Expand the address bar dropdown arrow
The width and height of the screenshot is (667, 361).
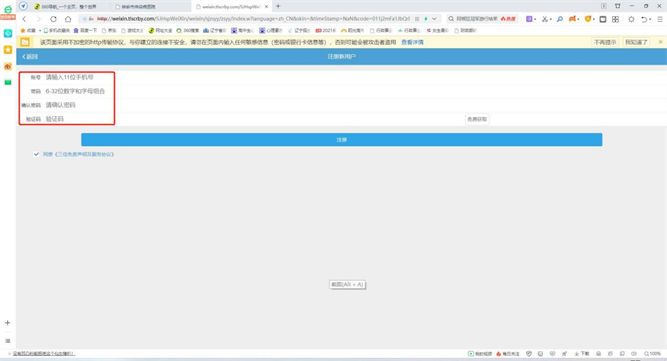click(434, 19)
